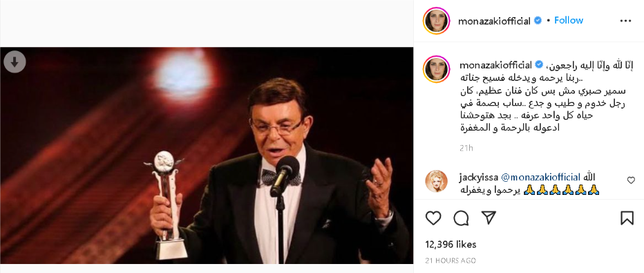This screenshot has width=644, height=273.
Task: Open monazakiofficial header profile picture
Action: click(x=436, y=21)
